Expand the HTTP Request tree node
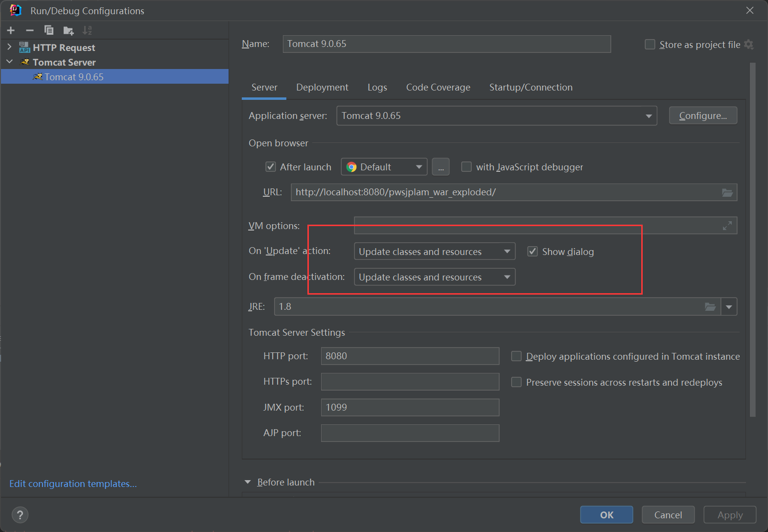The image size is (768, 532). pos(9,47)
